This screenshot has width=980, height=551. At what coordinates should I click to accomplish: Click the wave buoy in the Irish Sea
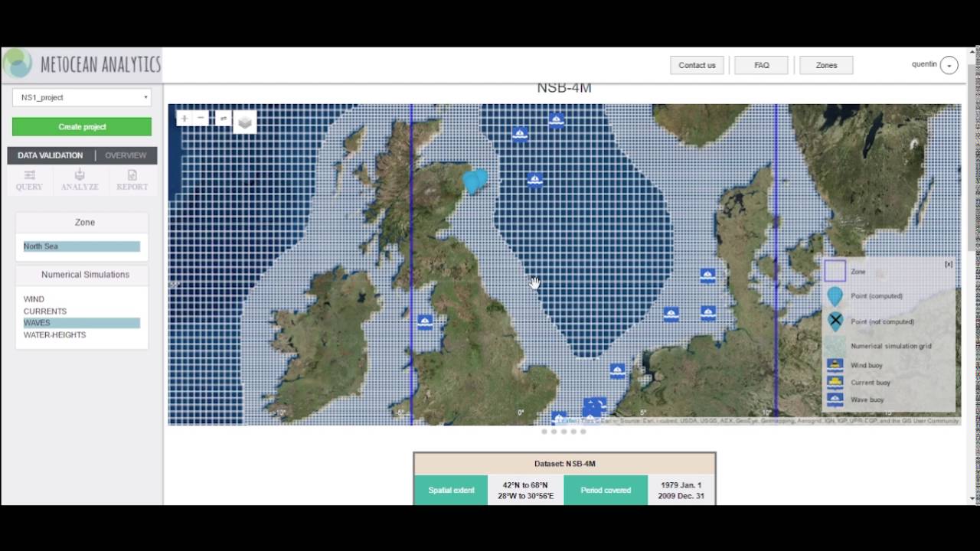pyautogui.click(x=425, y=321)
